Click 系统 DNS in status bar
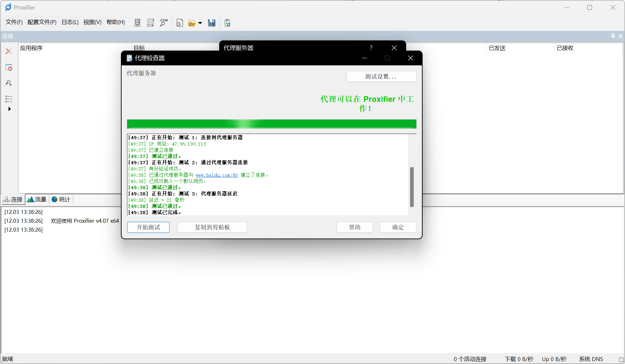This screenshot has height=364, width=625. (x=591, y=359)
